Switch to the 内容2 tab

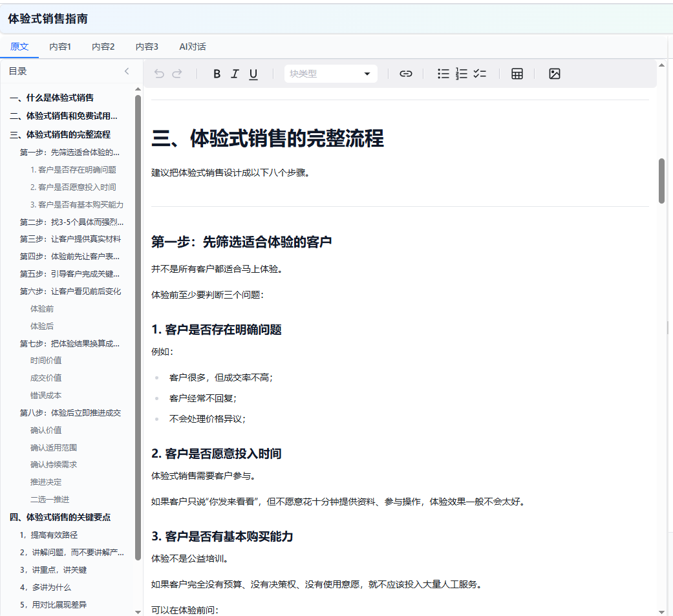click(103, 47)
